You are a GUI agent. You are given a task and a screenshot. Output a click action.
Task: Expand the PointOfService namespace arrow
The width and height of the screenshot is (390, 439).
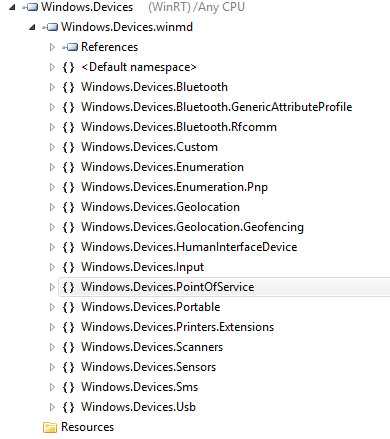[52, 287]
